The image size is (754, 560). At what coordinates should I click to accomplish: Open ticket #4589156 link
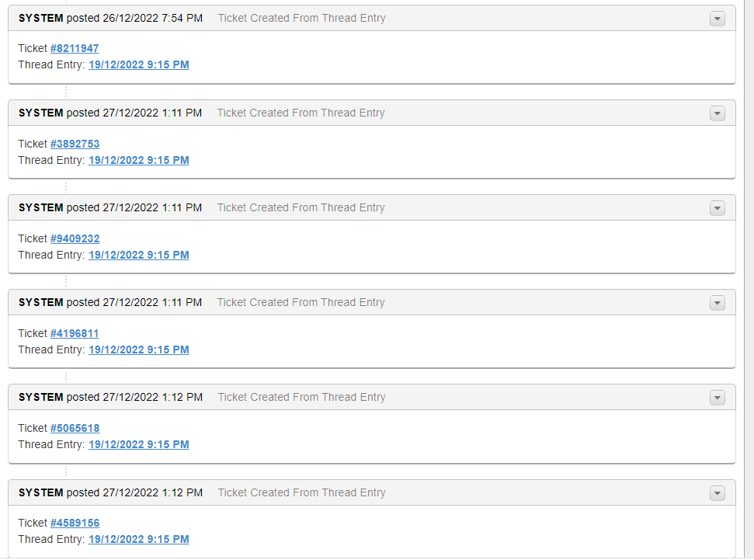click(75, 523)
